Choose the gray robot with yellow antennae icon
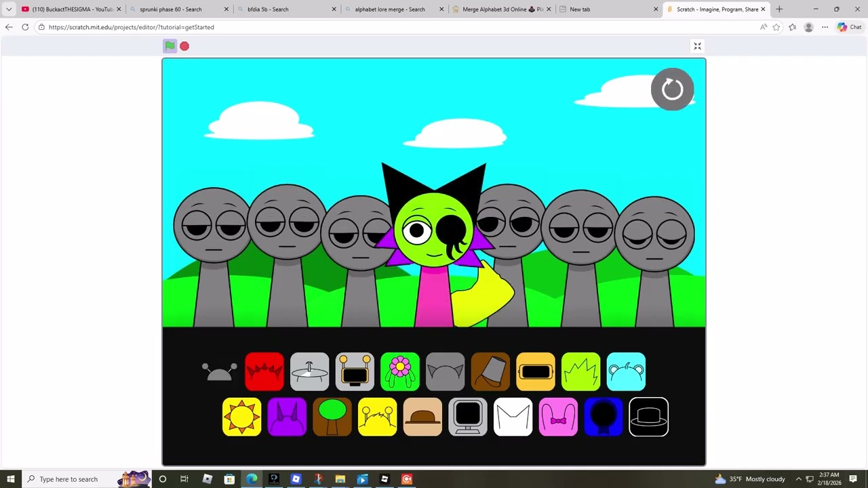The height and width of the screenshot is (488, 868). (x=355, y=371)
